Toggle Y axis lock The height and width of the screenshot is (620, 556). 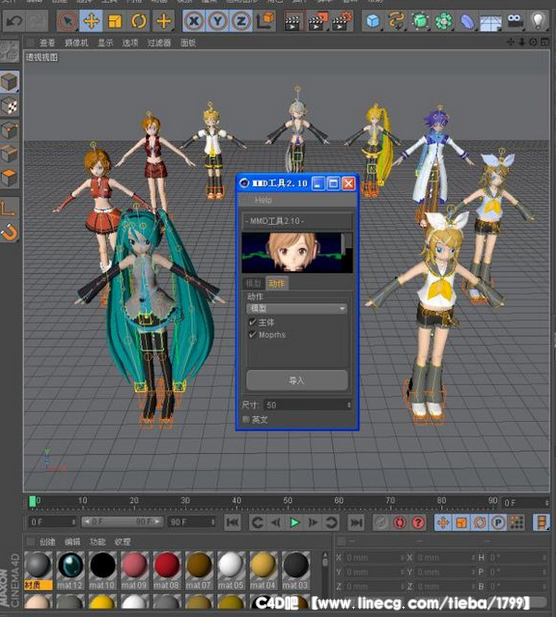(x=217, y=21)
